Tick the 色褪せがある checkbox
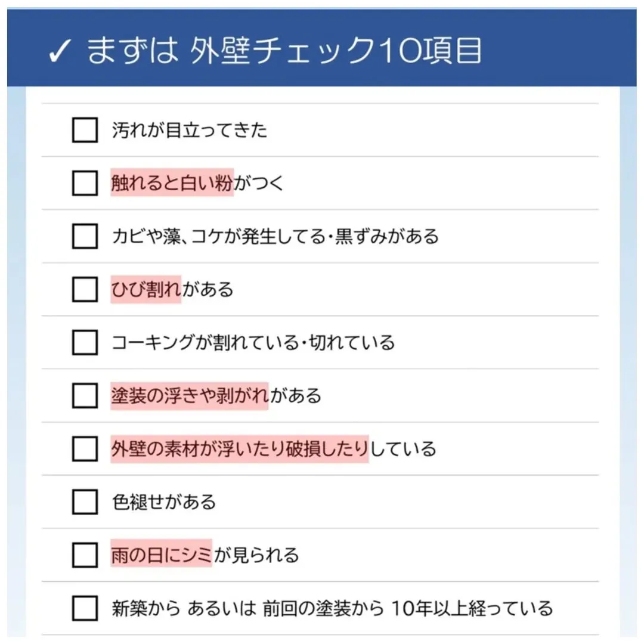Screen dimensions: 644x644 click(x=85, y=501)
